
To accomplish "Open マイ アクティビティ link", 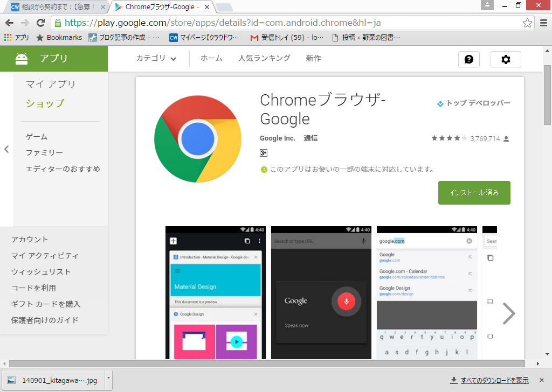I will pos(45,256).
